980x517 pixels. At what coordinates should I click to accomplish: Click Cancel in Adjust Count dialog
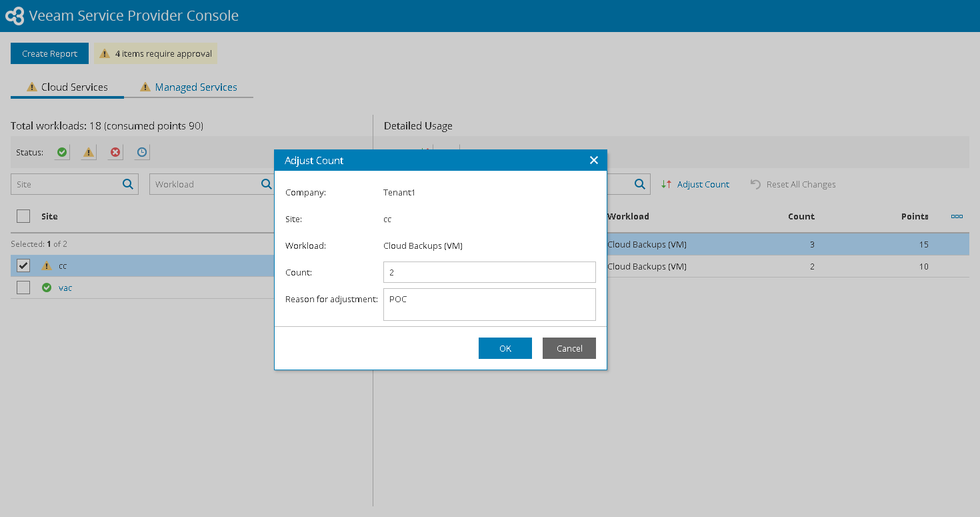click(x=569, y=348)
